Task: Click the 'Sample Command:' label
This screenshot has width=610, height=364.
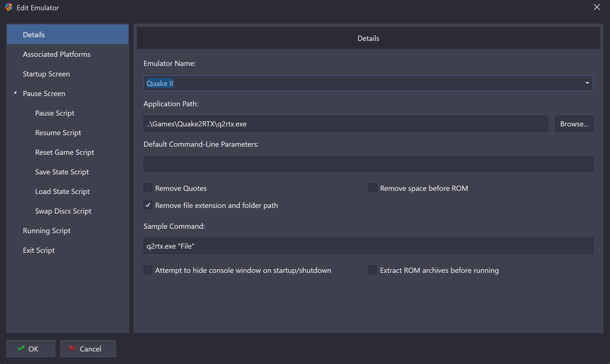Action: click(x=174, y=226)
